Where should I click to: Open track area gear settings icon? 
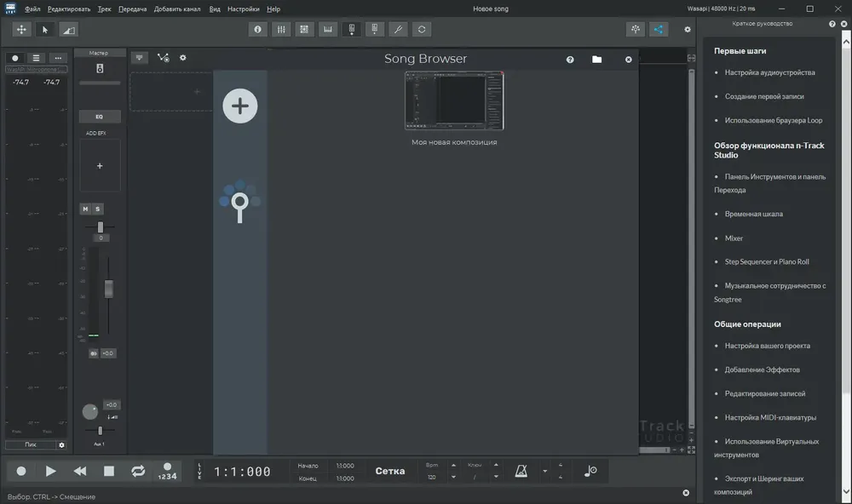183,58
